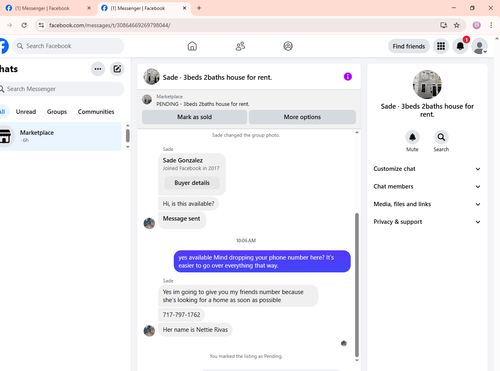Click the 'Her name is Nettie Rivas' message
Screen dimensions: 500x371
(x=195, y=330)
